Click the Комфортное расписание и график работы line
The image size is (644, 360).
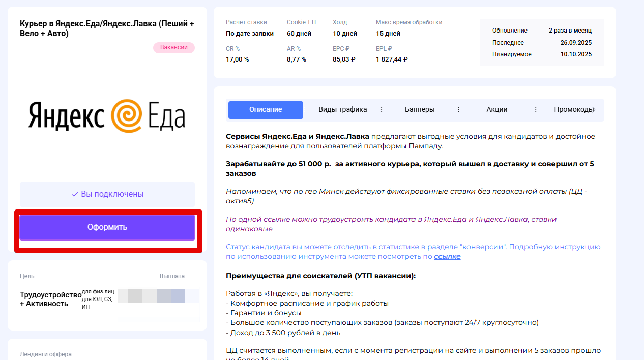coord(307,303)
